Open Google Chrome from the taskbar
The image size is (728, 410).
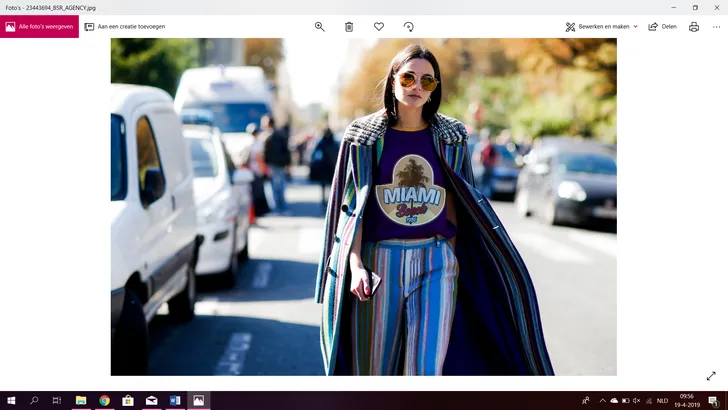(104, 400)
